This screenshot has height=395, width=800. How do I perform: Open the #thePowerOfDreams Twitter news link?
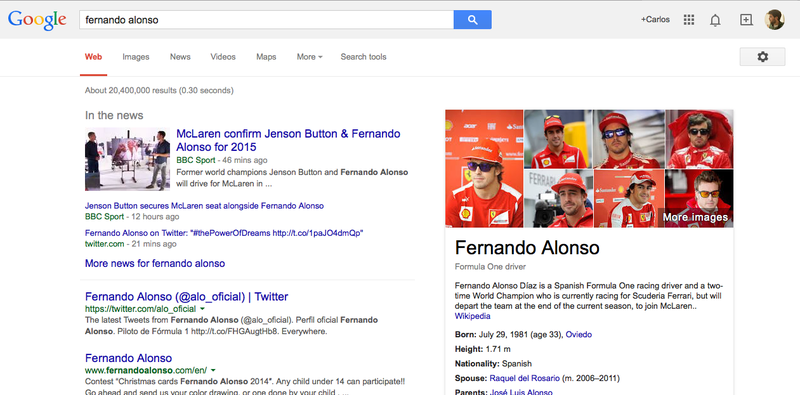point(224,233)
